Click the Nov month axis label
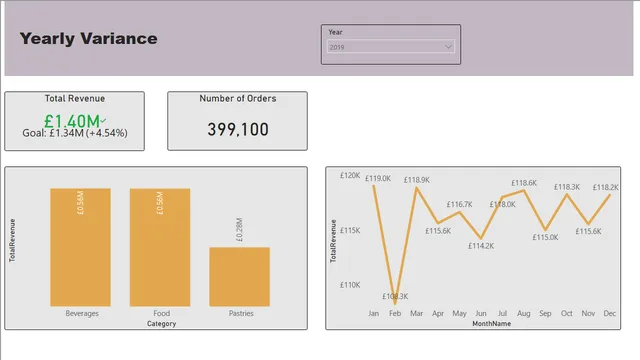The image size is (640, 360). (588, 313)
